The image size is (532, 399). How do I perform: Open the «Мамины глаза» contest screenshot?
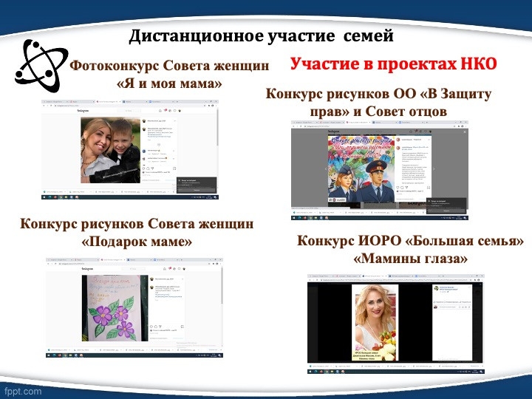point(395,324)
